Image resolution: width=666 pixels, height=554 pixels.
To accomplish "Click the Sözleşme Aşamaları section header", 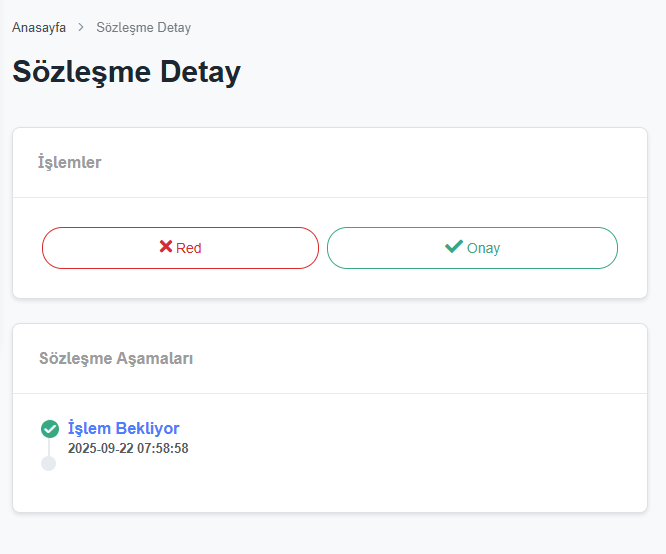I will tap(116, 358).
